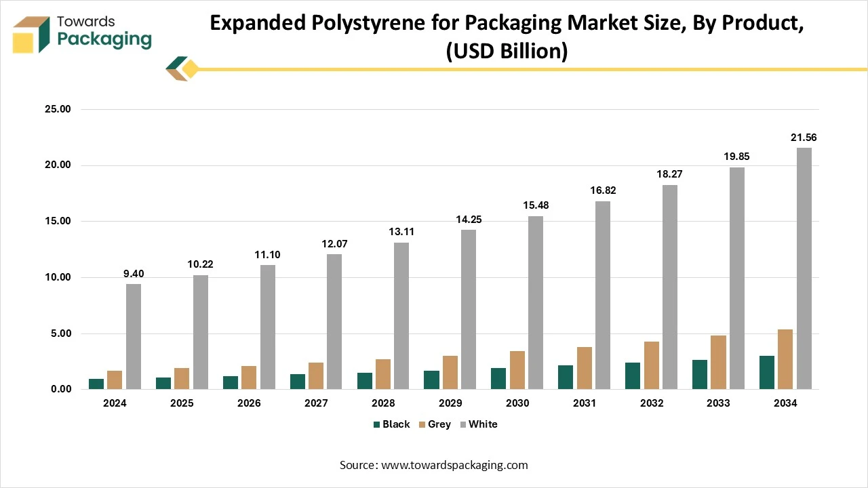
Task: Select the 9.40 data label
Action: point(134,274)
